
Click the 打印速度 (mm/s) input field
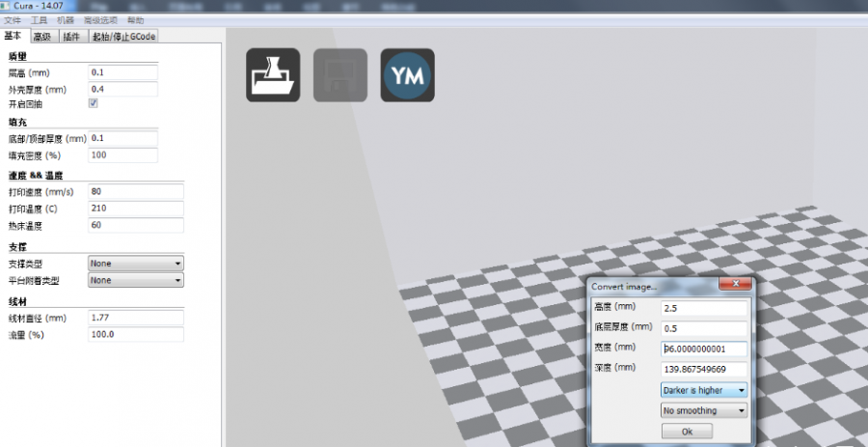point(136,192)
